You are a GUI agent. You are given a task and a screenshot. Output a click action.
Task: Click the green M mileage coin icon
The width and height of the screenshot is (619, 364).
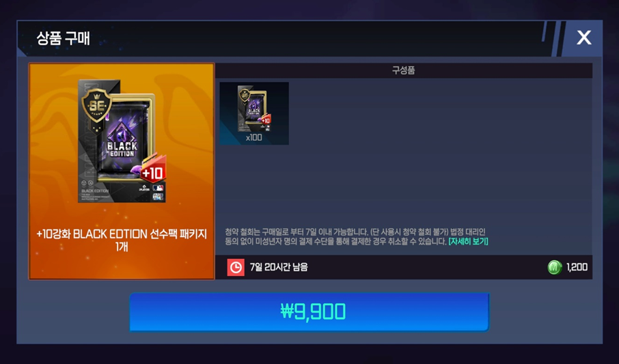(555, 267)
